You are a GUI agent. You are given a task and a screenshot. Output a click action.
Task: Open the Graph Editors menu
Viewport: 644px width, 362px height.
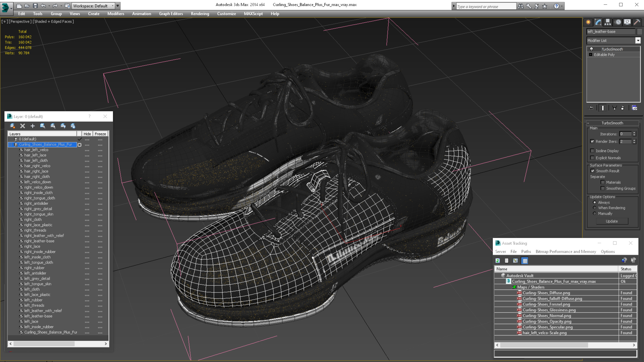tap(171, 14)
